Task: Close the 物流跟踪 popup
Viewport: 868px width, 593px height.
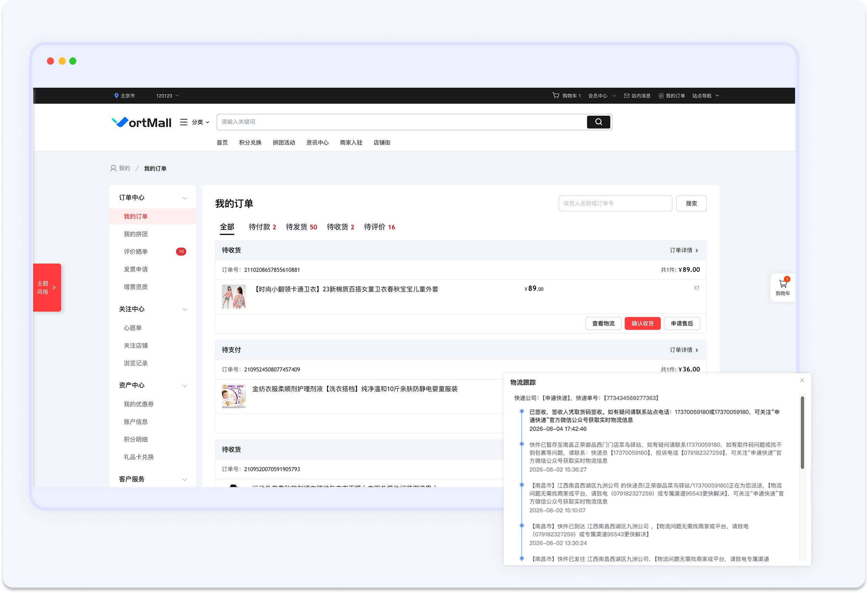Action: [x=802, y=380]
